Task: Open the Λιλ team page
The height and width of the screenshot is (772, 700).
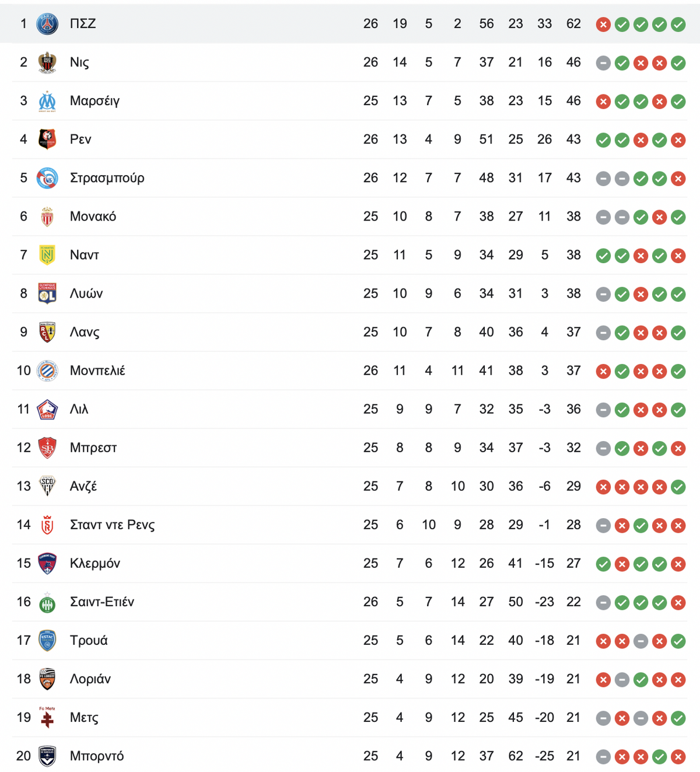Action: (79, 409)
